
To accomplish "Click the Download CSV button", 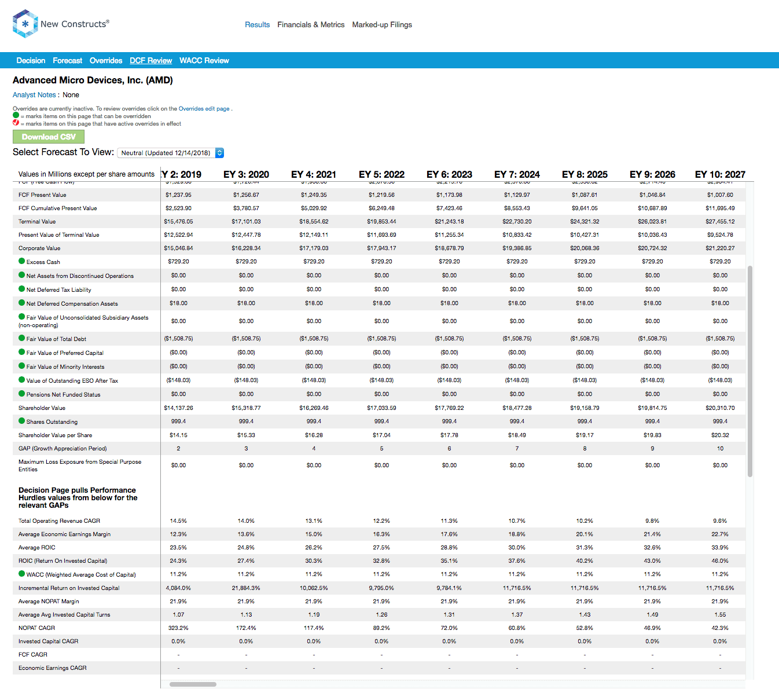I will click(49, 137).
